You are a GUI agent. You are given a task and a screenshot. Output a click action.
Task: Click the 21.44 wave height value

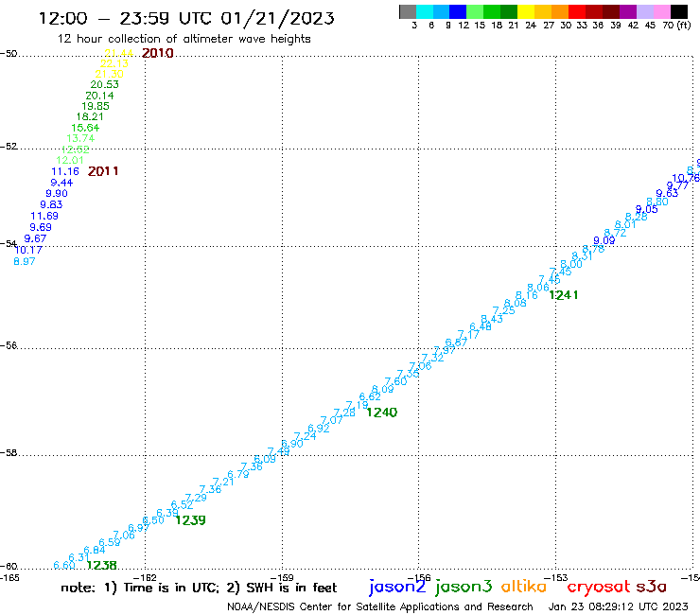coord(119,53)
